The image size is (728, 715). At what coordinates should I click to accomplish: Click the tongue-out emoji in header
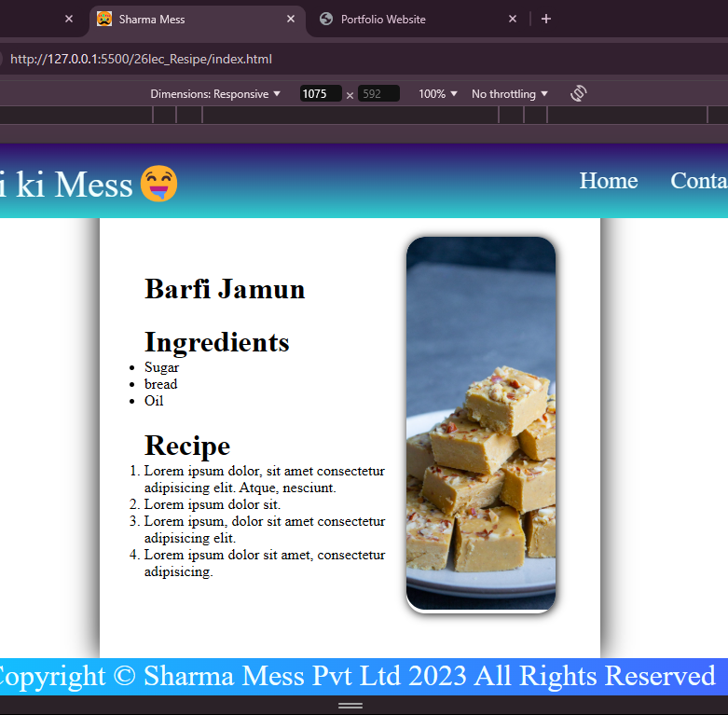158,184
